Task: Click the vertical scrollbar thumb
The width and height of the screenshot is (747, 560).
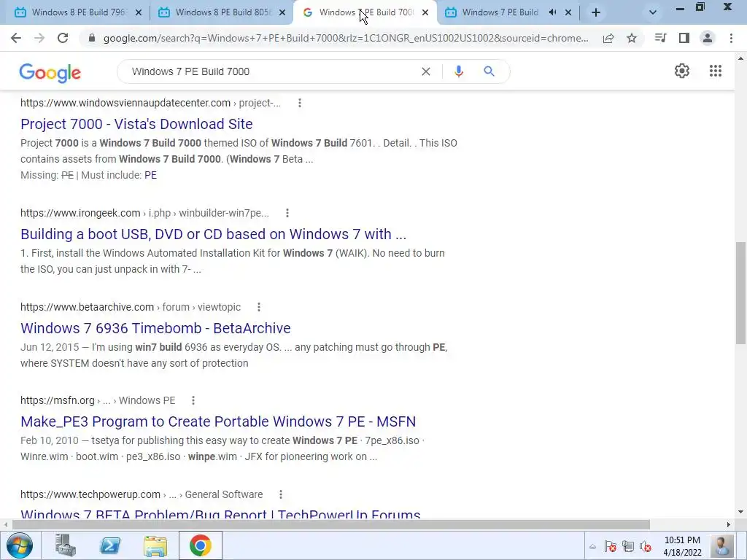Action: coord(740,292)
